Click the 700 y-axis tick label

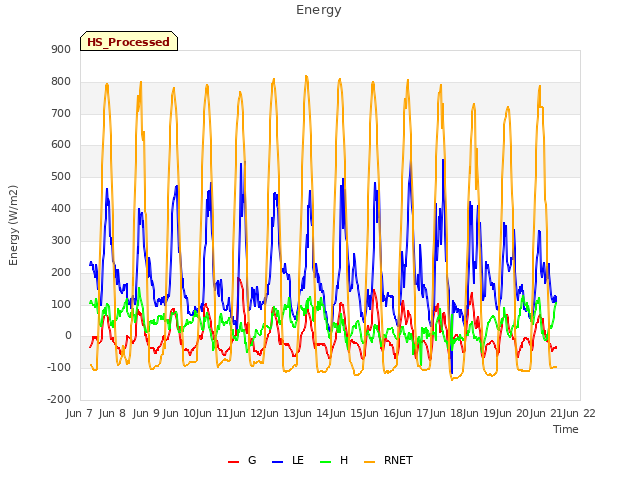(61, 113)
